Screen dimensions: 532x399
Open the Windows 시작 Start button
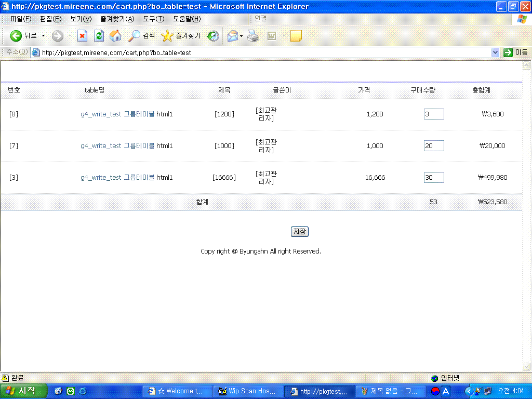(x=23, y=391)
